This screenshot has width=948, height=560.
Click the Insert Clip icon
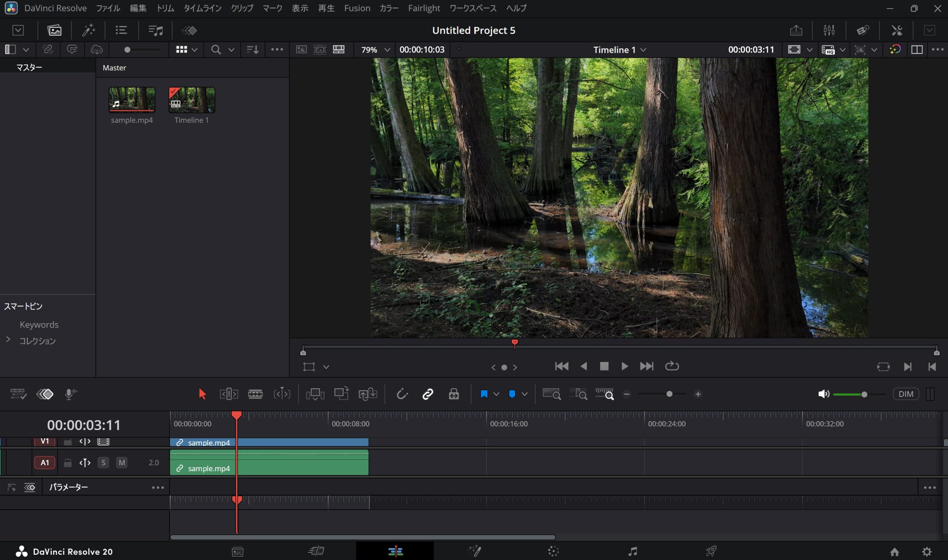click(315, 394)
